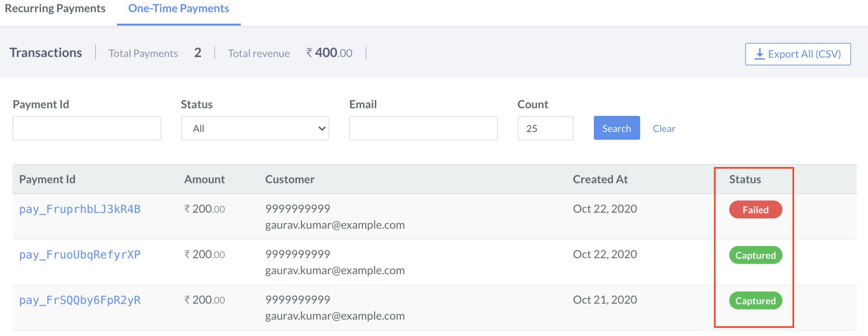Click the Export All (CSV) button
868x336 pixels.
click(797, 54)
